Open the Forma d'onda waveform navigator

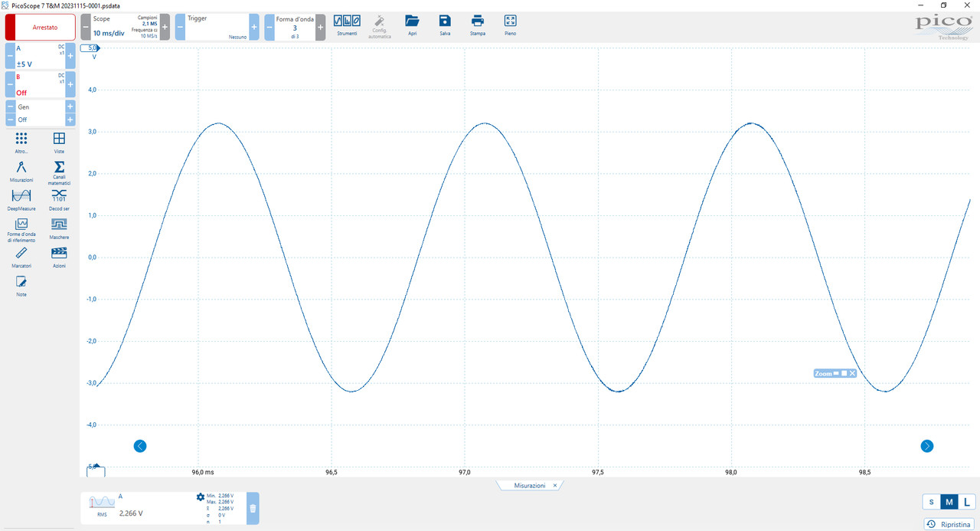(x=295, y=27)
